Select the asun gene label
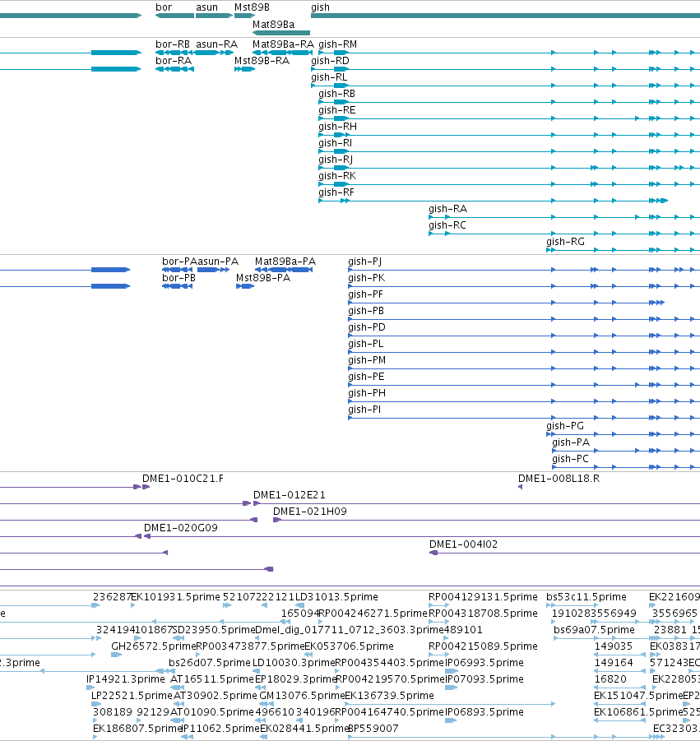700x741 pixels. [207, 7]
